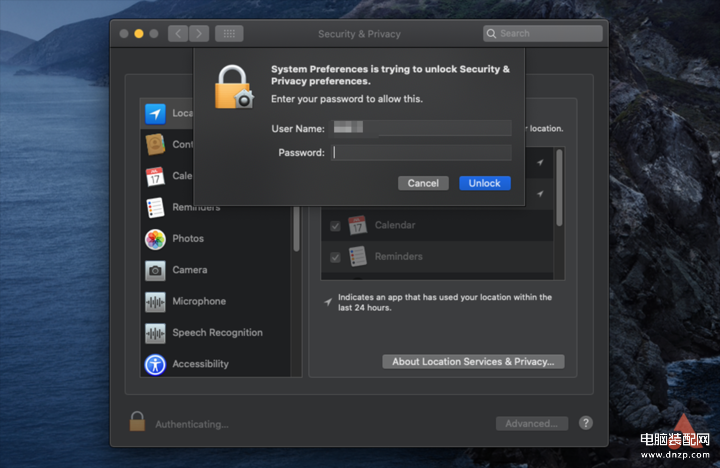Open About Location Services & Privacy
Viewport: 720px width, 468px height.
473,361
